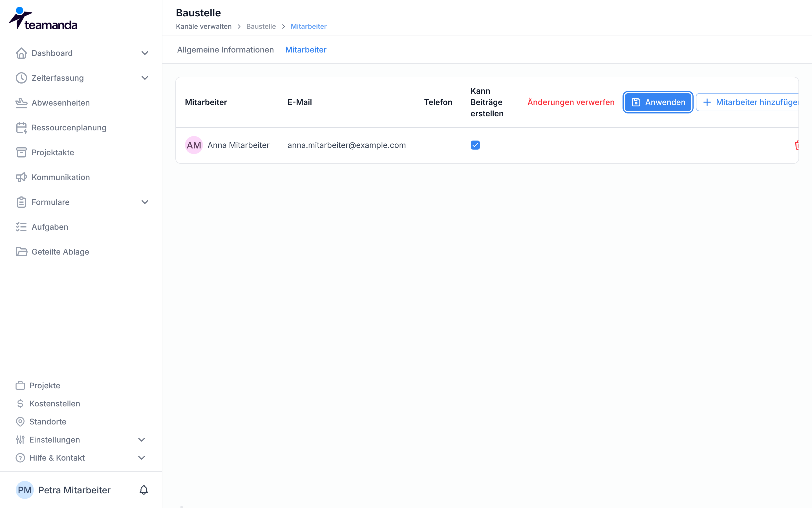Select the Mitarbeiter tab

click(306, 50)
